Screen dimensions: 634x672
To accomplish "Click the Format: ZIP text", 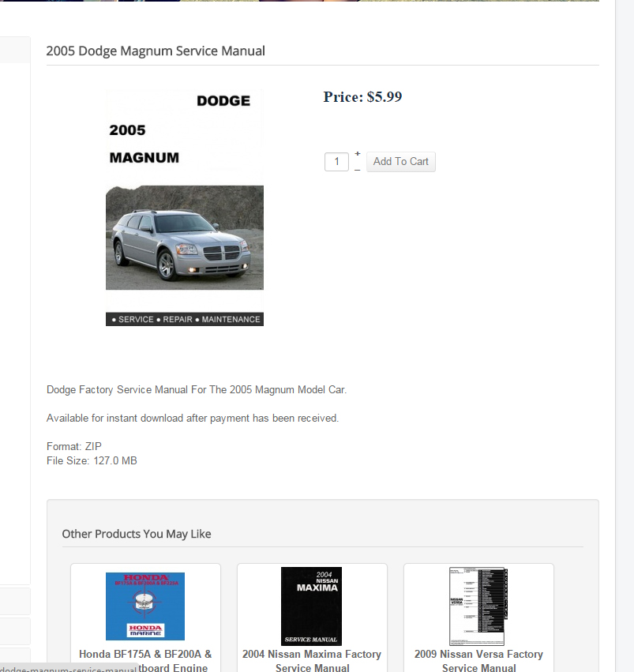I will click(x=74, y=447).
